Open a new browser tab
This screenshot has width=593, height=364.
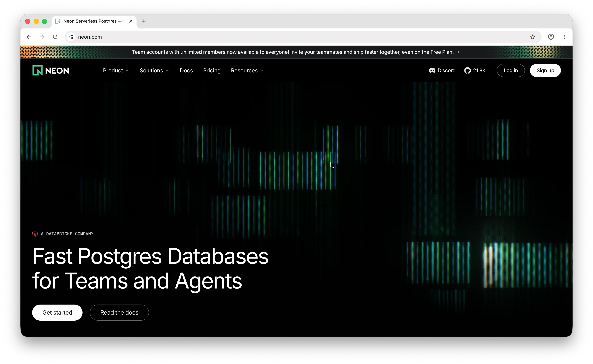(144, 21)
